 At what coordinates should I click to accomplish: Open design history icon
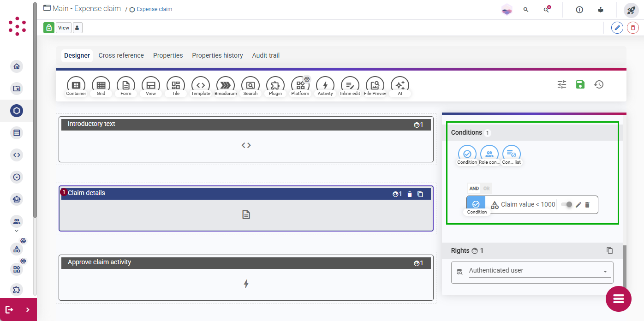point(599,84)
